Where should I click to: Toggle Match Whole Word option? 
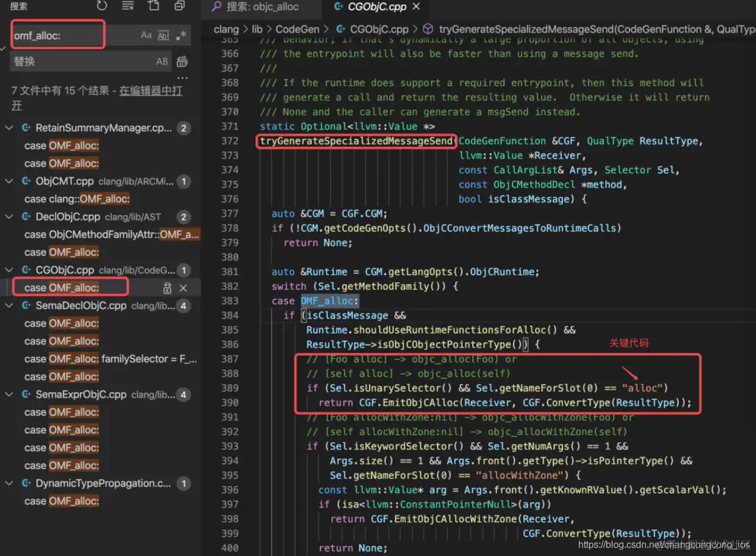tap(163, 35)
